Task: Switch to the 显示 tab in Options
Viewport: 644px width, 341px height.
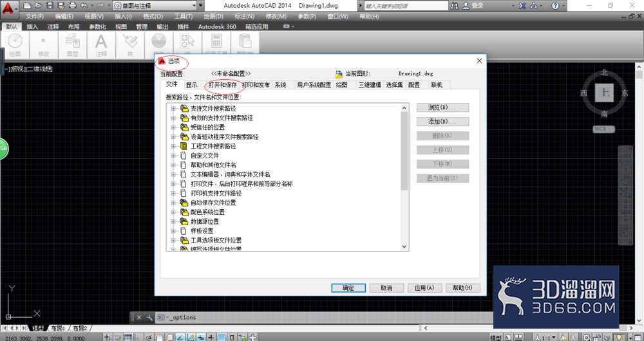Action: [191, 85]
